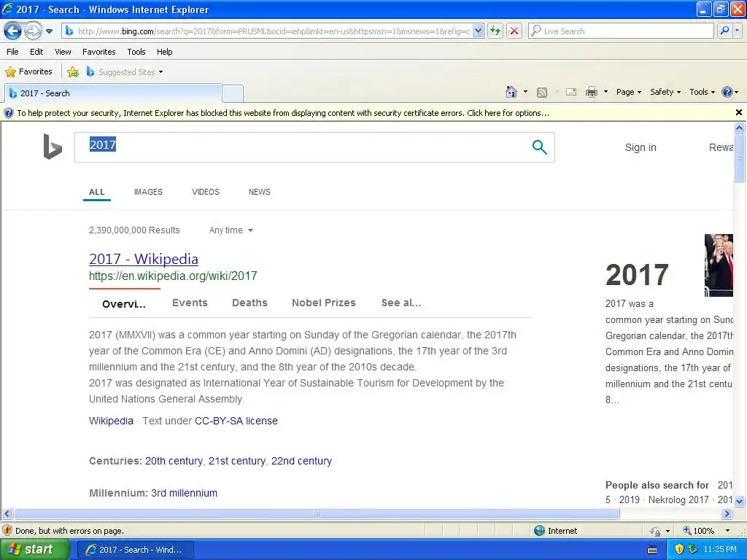Click the Bing logo

click(53, 147)
